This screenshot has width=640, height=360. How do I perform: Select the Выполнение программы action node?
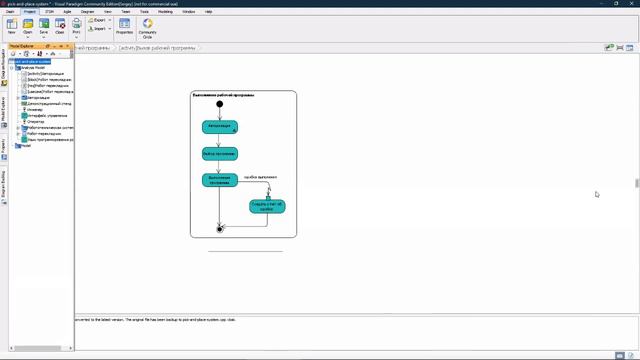click(220, 180)
